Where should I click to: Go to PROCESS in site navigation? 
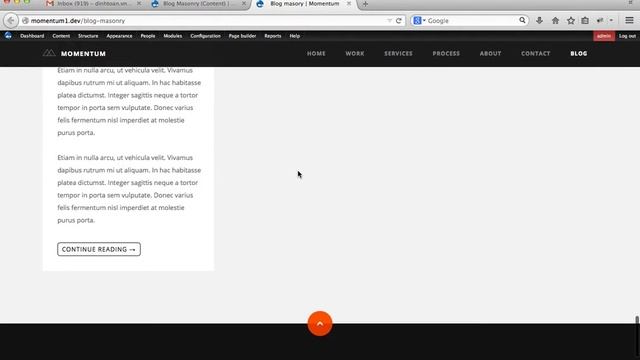point(446,53)
